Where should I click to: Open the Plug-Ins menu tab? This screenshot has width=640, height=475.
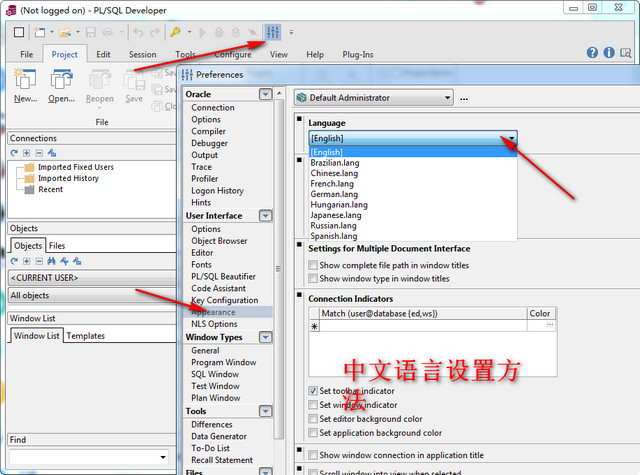pos(358,54)
